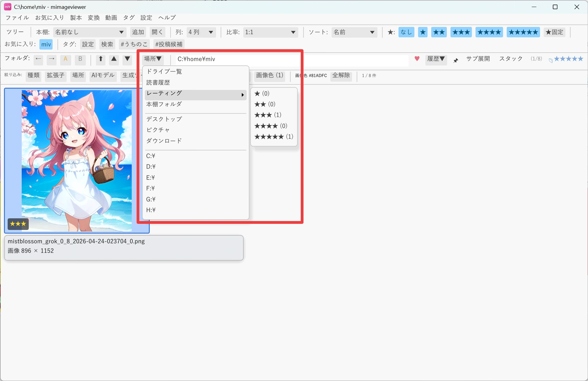Click the pin icon beside the history button

click(456, 60)
